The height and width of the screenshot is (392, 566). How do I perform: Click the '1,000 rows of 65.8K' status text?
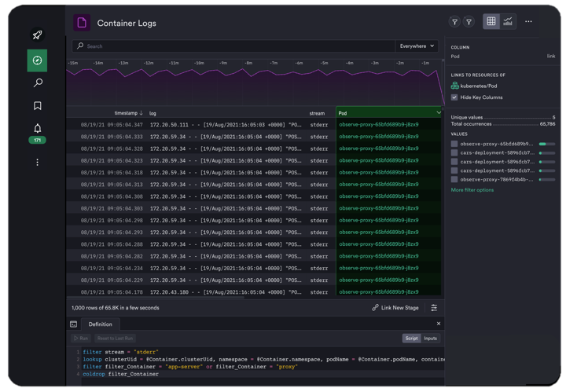(115, 308)
